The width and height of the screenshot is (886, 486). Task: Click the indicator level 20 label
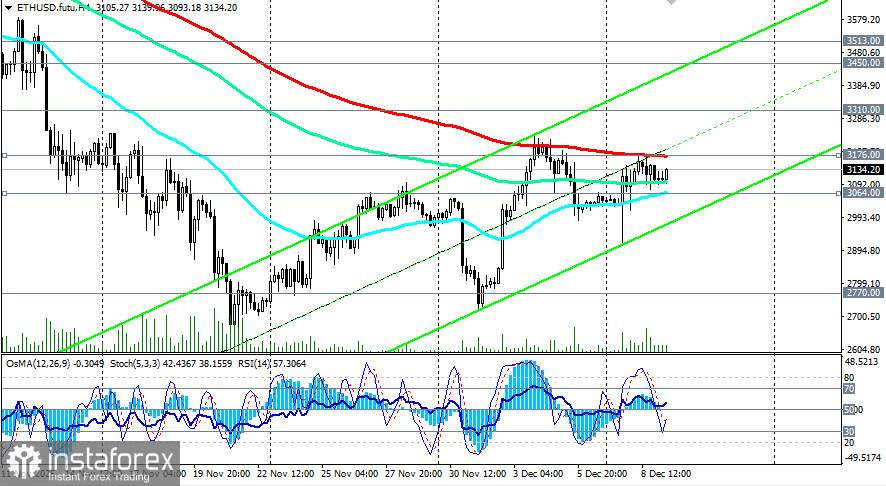(849, 443)
